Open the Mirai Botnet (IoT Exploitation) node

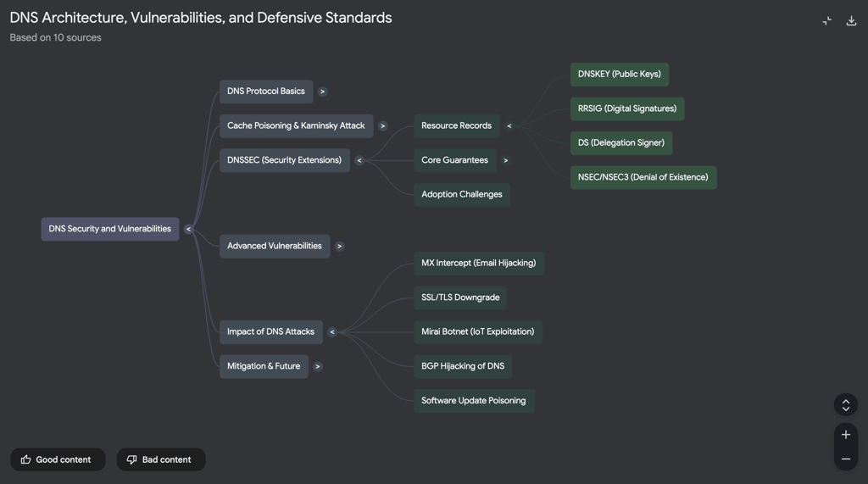pos(478,331)
